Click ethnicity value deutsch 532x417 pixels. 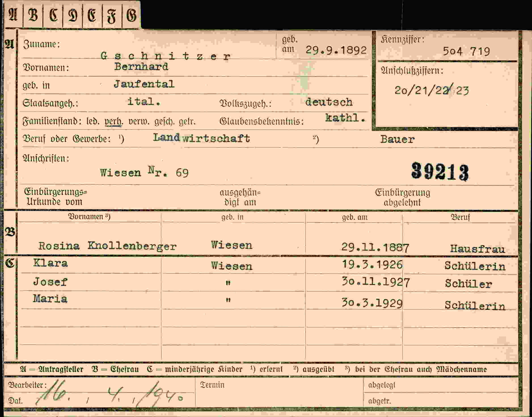(x=329, y=102)
